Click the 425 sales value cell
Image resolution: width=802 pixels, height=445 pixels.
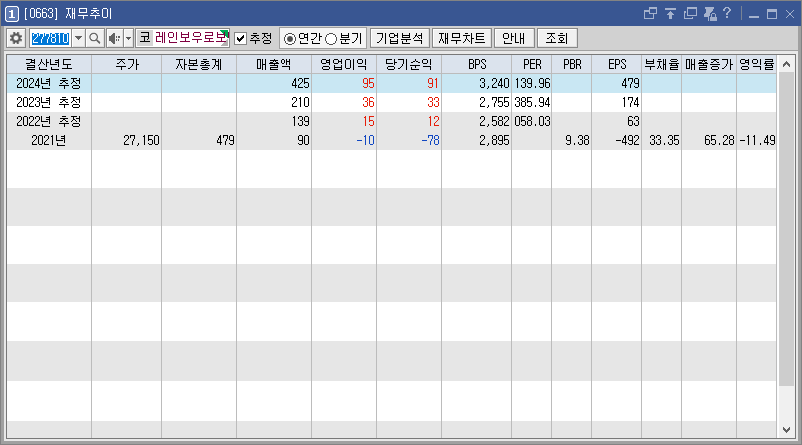pos(274,83)
